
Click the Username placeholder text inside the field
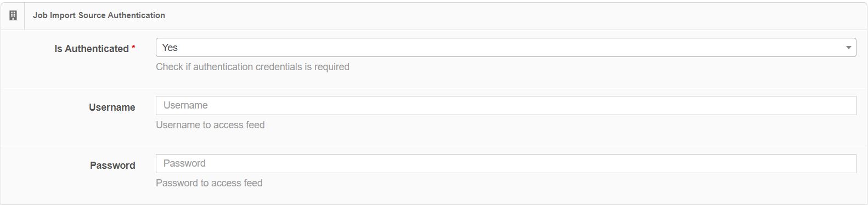coord(185,105)
